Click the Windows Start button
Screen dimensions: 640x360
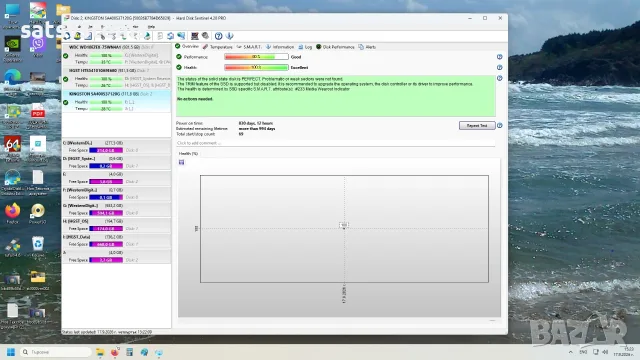[11, 352]
